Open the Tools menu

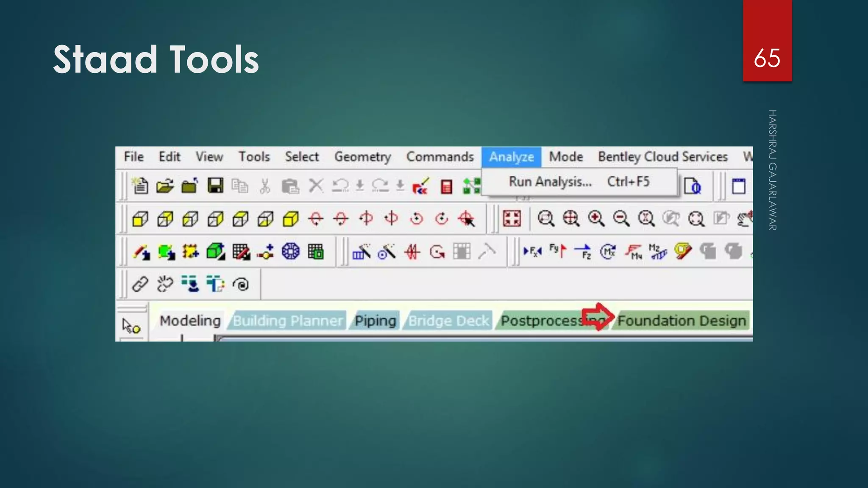tap(254, 157)
